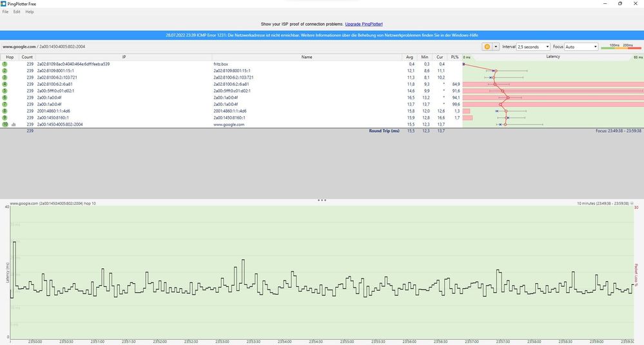Click the hop 5 red packet loss bar
Screen dimensions: 644x345
553,91
